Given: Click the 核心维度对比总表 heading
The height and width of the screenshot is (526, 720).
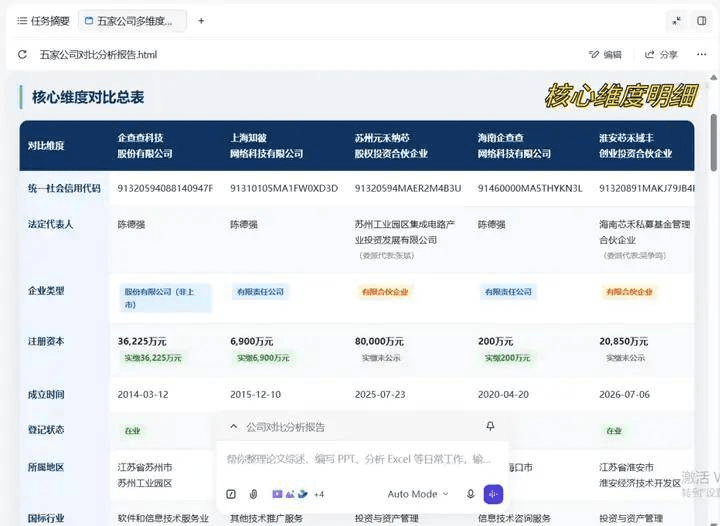Looking at the screenshot, I should click(88, 97).
